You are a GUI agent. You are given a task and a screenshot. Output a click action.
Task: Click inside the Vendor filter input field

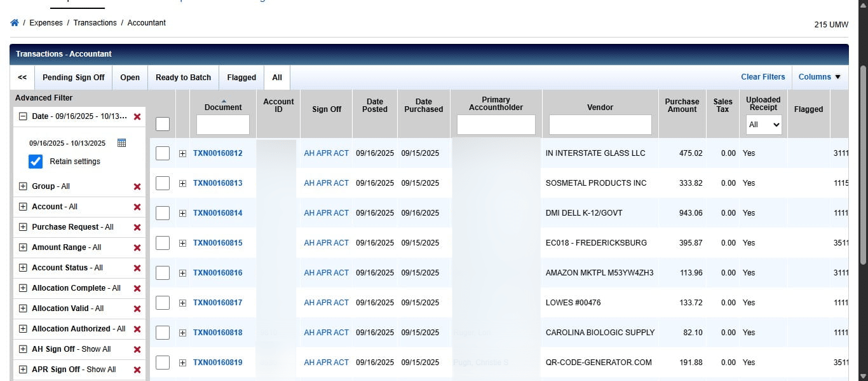click(x=599, y=125)
